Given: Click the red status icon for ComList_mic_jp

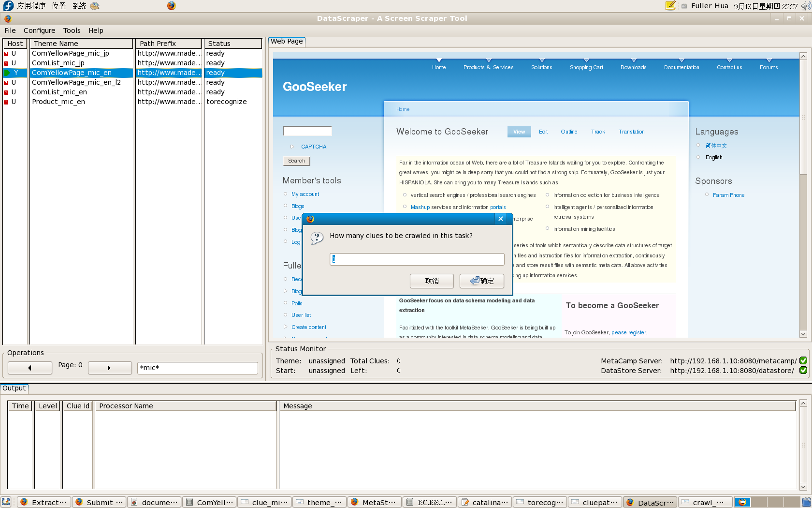Looking at the screenshot, I should point(6,63).
